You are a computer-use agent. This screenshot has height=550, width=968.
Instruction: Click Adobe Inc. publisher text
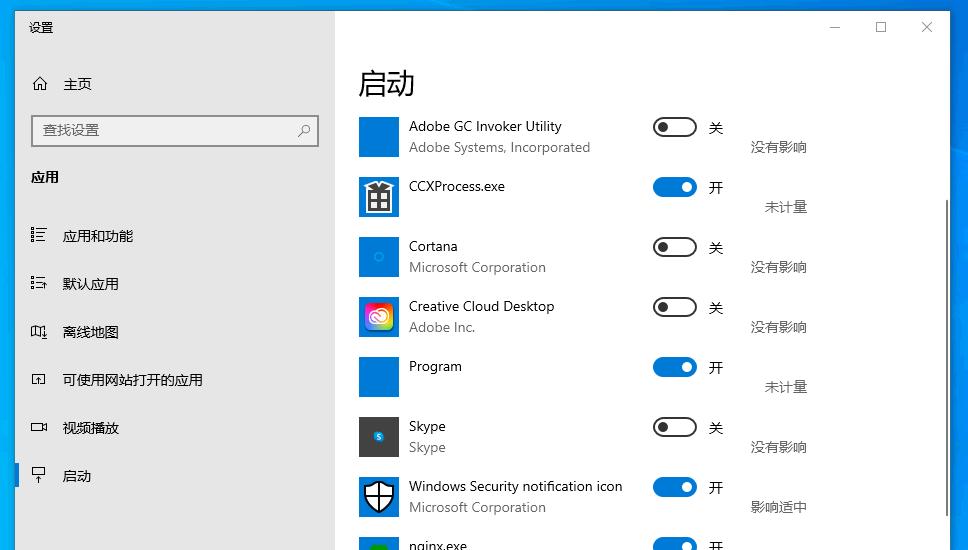pyautogui.click(x=442, y=327)
